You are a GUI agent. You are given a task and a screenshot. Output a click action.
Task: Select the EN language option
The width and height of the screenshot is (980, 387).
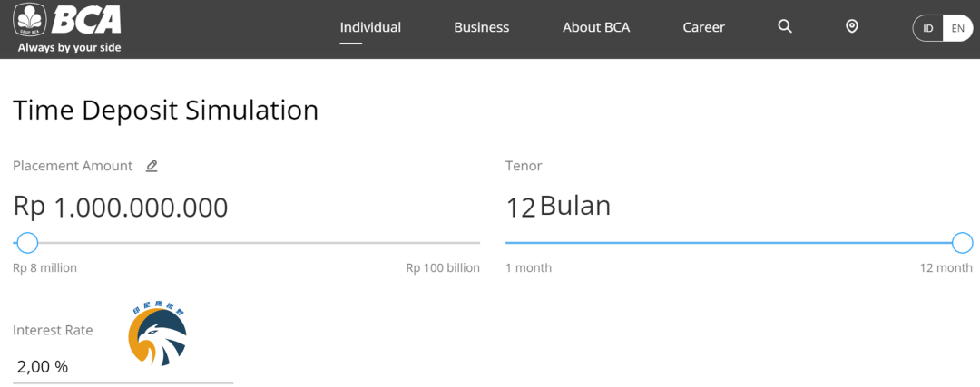(x=957, y=28)
